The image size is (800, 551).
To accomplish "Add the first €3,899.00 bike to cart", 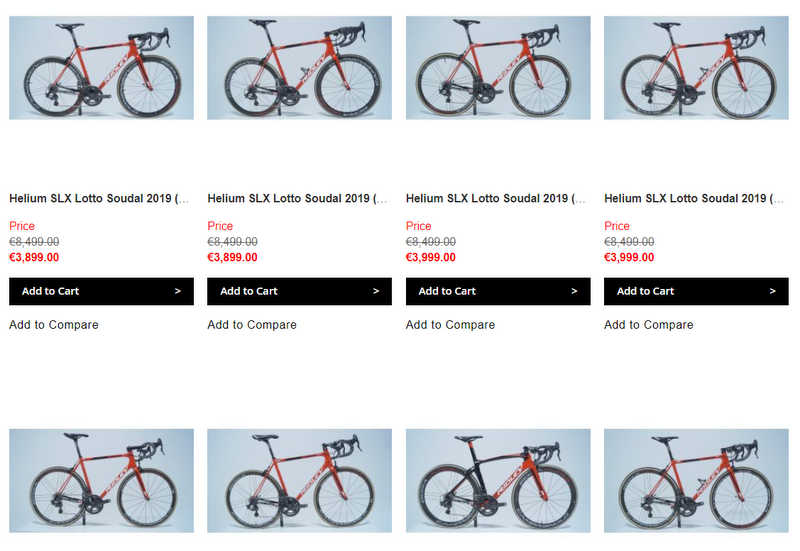I will (101, 291).
